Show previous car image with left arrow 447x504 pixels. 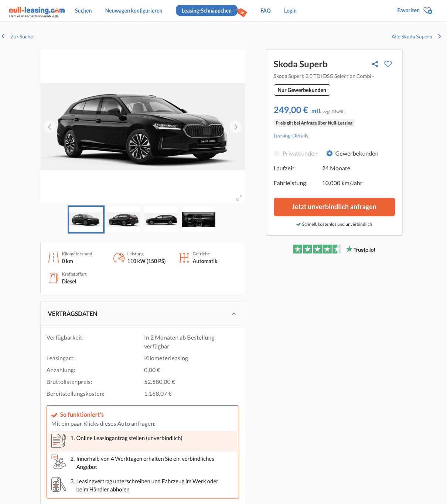click(50, 127)
